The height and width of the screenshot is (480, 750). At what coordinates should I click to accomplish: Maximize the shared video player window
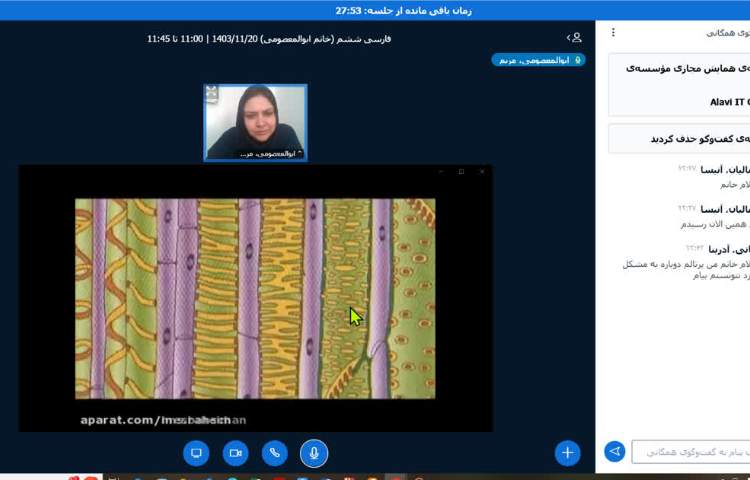pyautogui.click(x=461, y=172)
